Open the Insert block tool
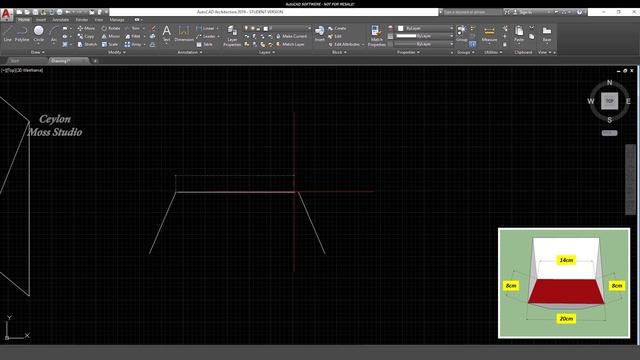 [320, 33]
